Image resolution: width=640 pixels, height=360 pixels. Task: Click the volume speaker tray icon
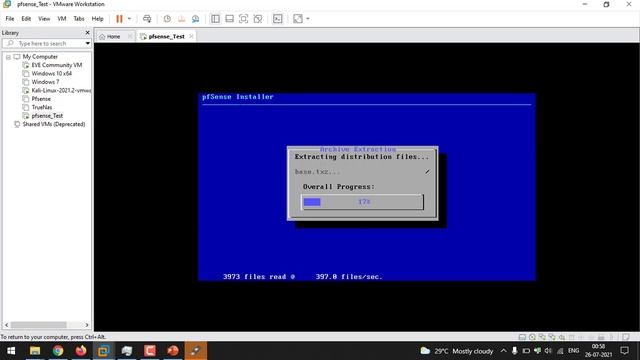tap(548, 351)
